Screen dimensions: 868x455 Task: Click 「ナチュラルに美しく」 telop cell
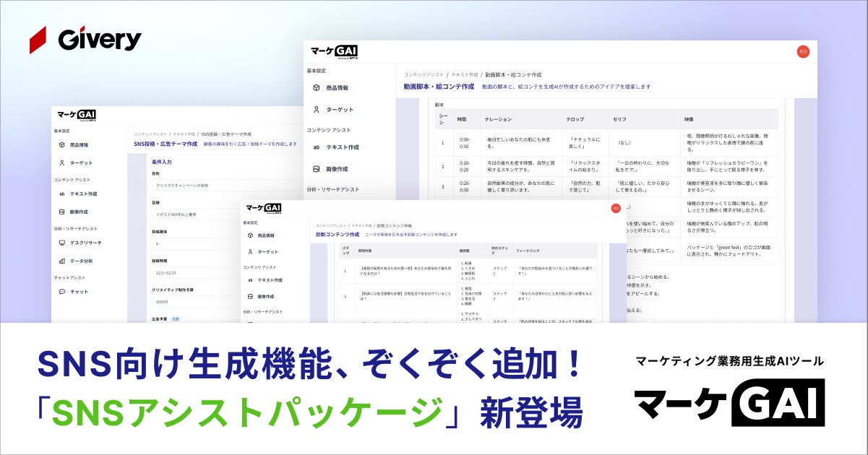(x=584, y=142)
